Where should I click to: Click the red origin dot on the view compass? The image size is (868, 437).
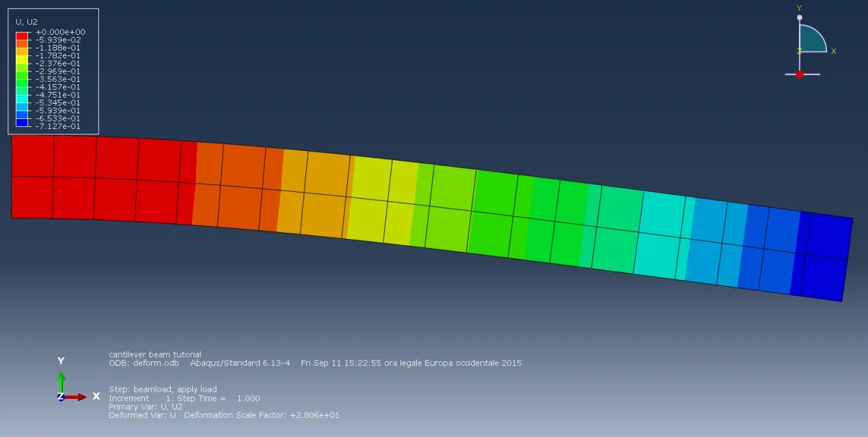(x=799, y=74)
